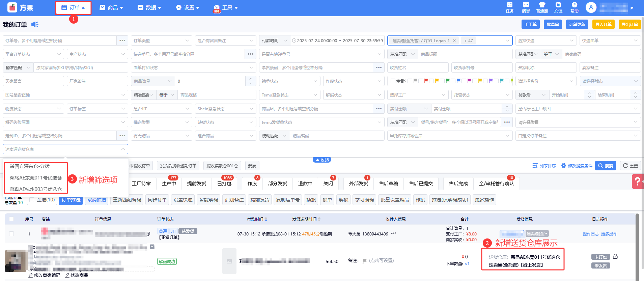This screenshot has height=281, width=644.
Task: Click the ellipsis icon next to 订单号 field
Action: click(122, 40)
